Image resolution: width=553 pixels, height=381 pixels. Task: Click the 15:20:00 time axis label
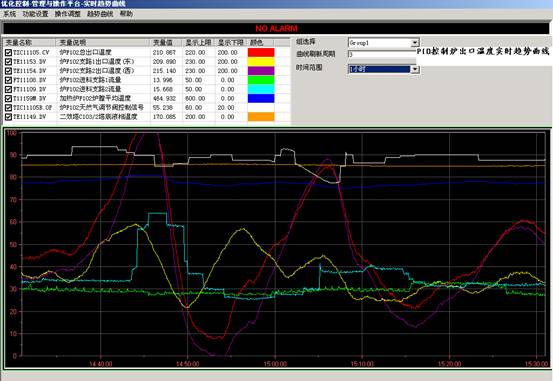point(449,364)
